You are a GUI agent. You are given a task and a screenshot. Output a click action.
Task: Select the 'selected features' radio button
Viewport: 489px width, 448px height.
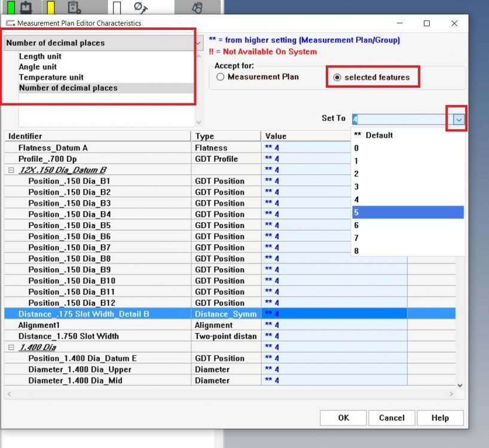pos(337,77)
